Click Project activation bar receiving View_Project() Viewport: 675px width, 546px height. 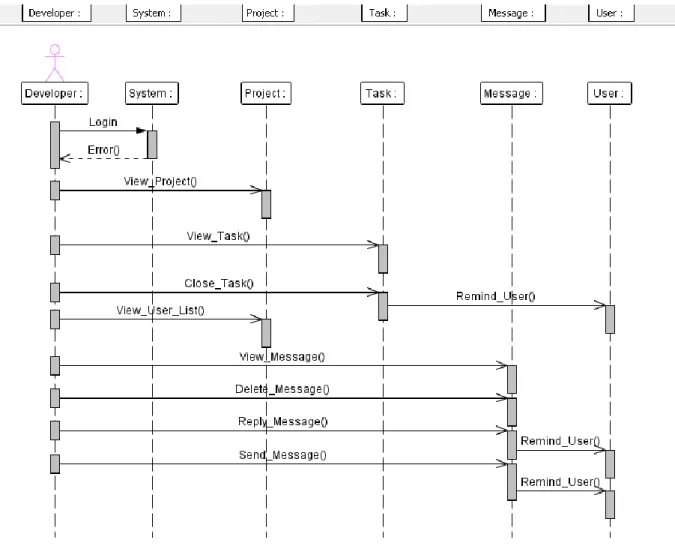[266, 204]
